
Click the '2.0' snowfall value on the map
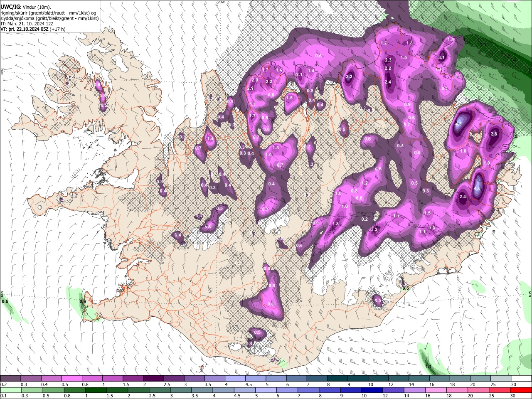tap(255, 80)
